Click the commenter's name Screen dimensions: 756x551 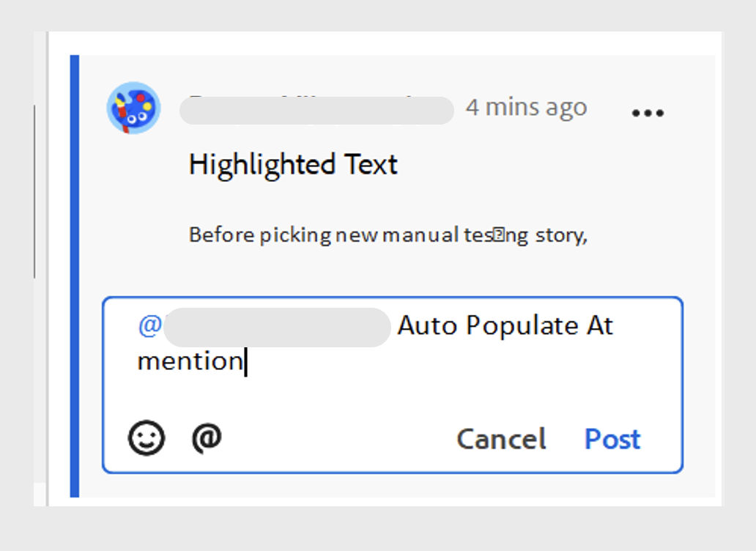pos(315,110)
